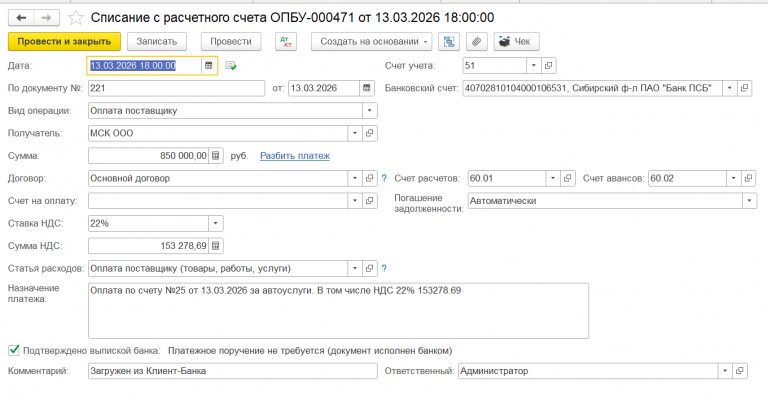Open document structure (related documents) icon

coord(449,42)
